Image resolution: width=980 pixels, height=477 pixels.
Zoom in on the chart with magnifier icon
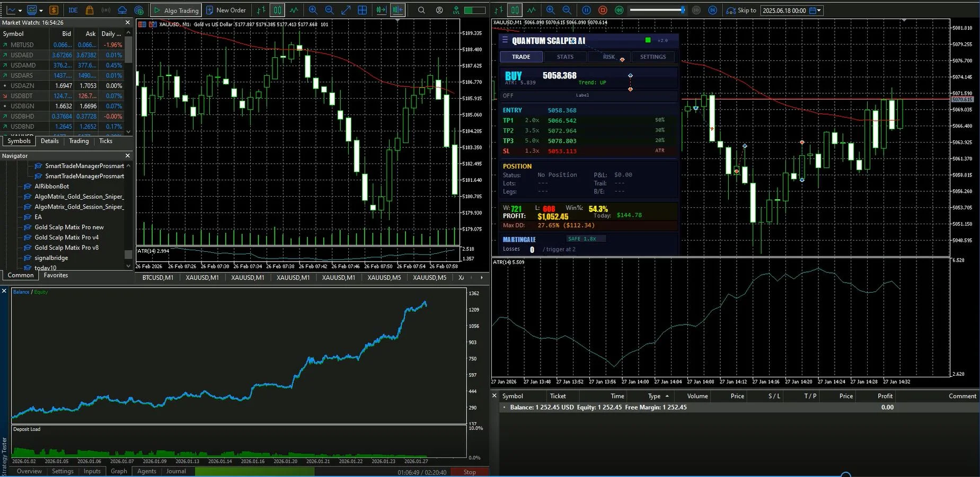coord(313,10)
